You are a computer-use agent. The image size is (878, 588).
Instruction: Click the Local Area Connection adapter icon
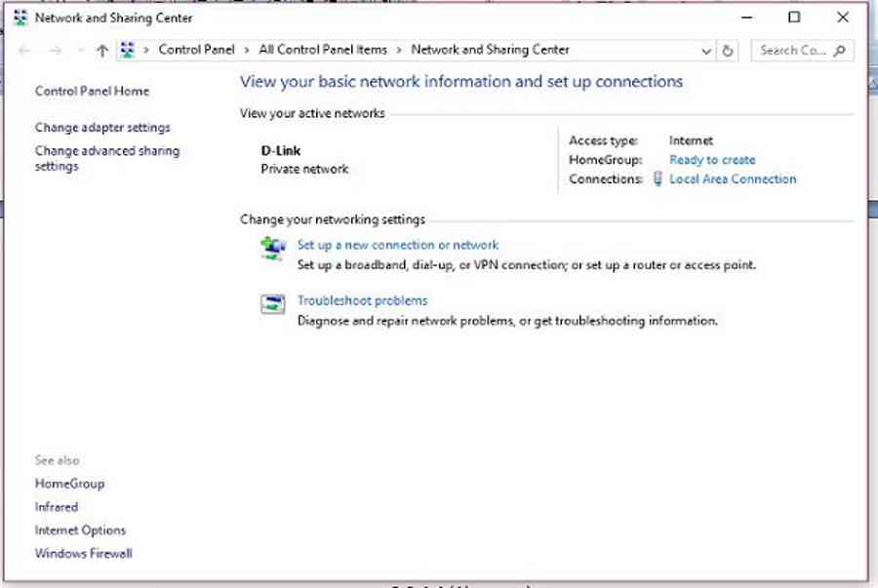pyautogui.click(x=658, y=179)
